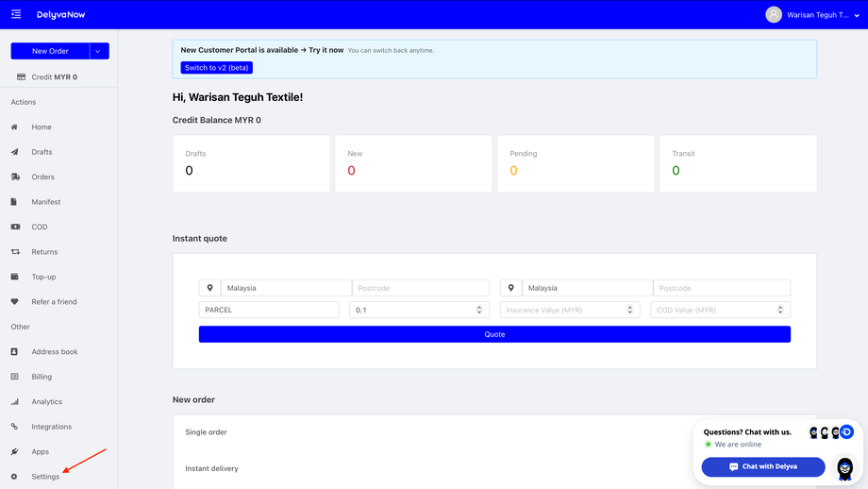The image size is (868, 489).
Task: Focus the Insurance Value (MYR) field
Action: point(570,310)
